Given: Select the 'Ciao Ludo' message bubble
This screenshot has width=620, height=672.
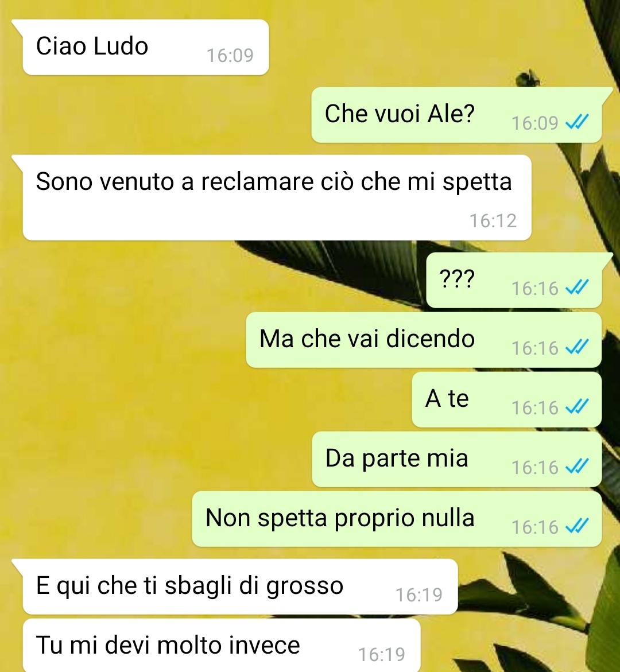Looking at the screenshot, I should 146,47.
